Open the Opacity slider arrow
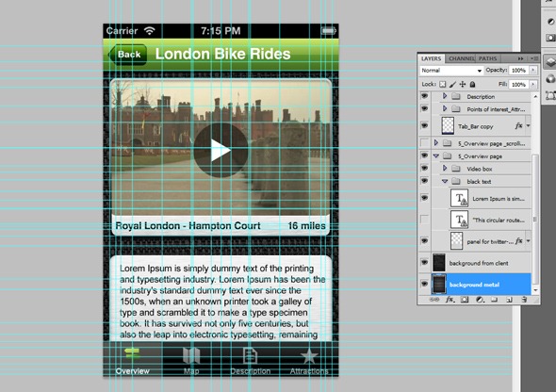Viewport: 556px width, 392px height. coord(533,70)
